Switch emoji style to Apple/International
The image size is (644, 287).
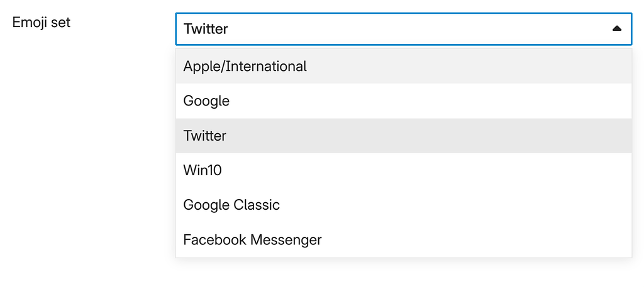[x=245, y=66]
